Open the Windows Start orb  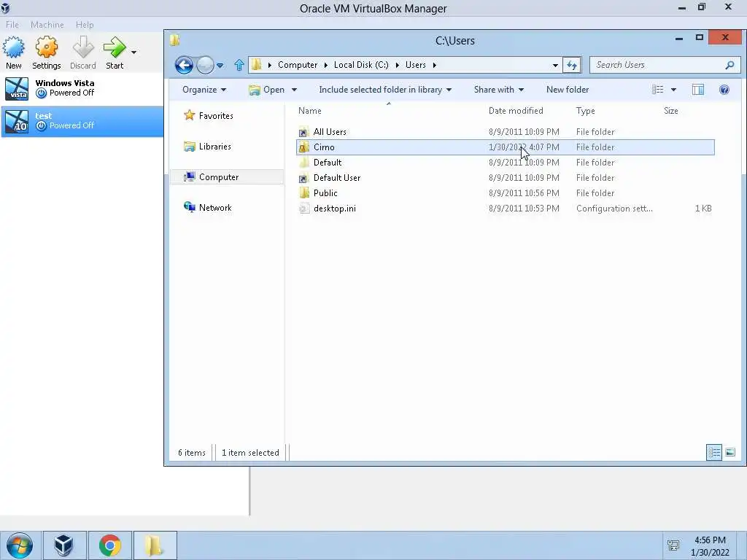(x=20, y=545)
